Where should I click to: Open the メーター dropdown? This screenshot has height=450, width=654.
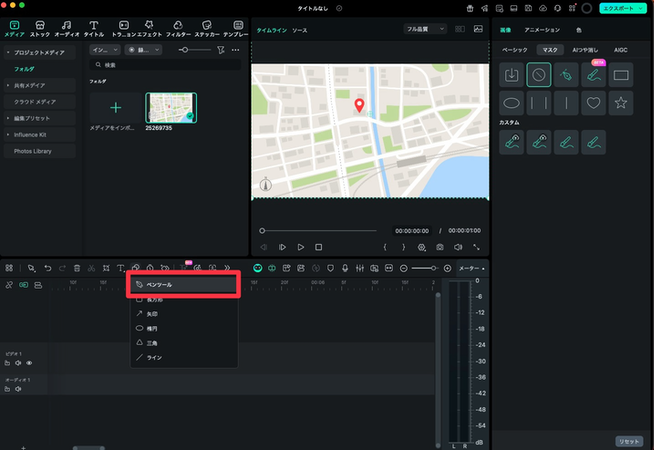(x=470, y=268)
